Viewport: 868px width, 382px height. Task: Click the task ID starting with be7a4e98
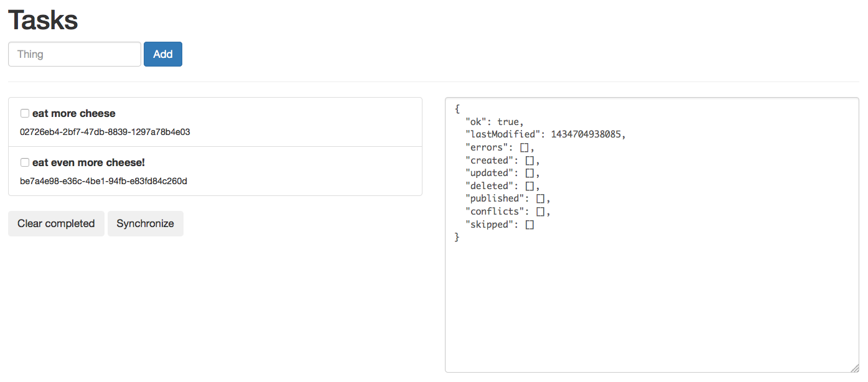coord(104,181)
